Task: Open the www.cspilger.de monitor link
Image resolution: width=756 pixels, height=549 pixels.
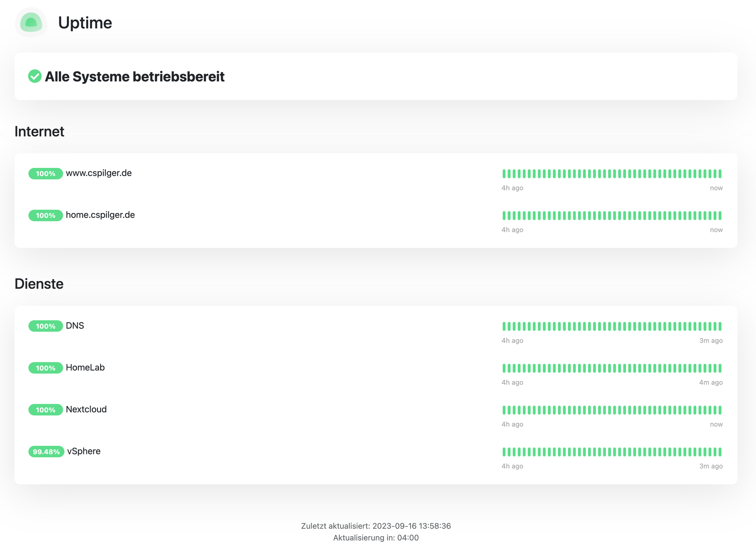Action: click(x=99, y=173)
